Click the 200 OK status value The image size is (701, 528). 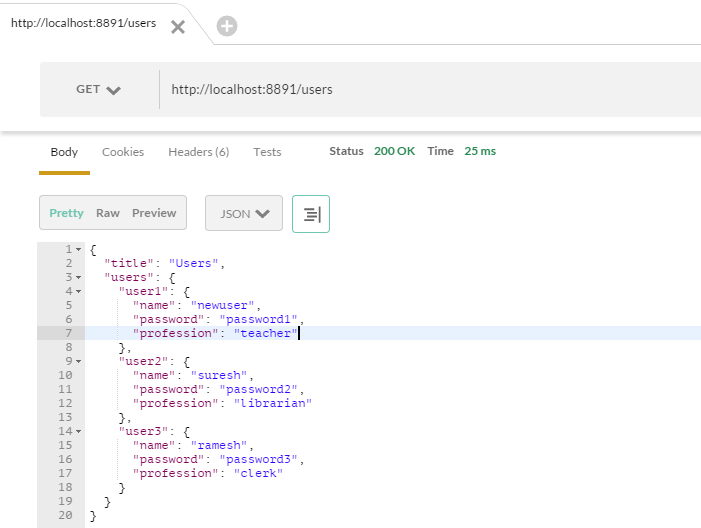[394, 151]
